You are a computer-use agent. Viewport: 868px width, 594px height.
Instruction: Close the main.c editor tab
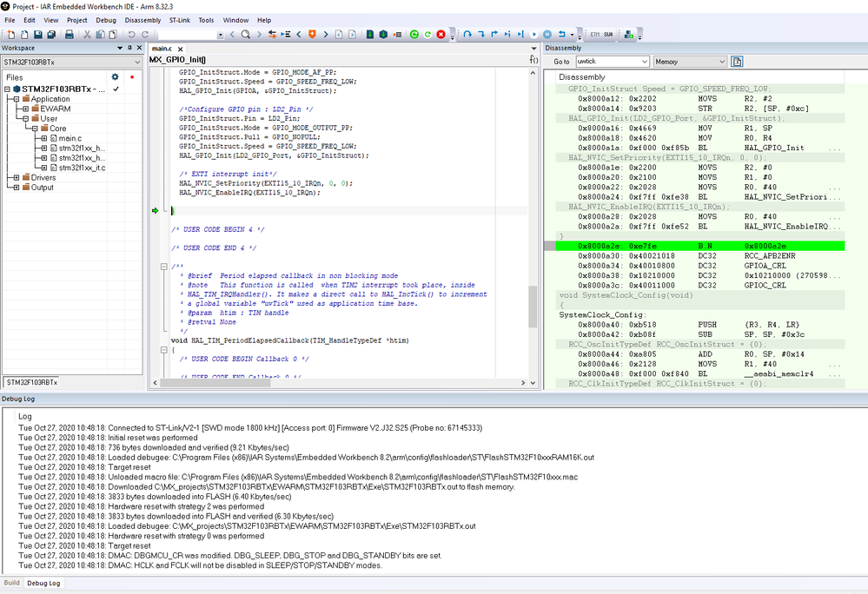pyautogui.click(x=180, y=49)
